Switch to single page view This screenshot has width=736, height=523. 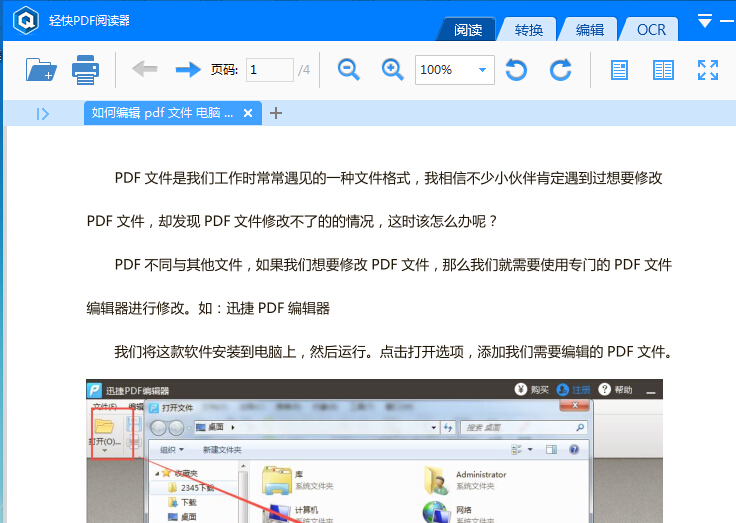coord(619,70)
